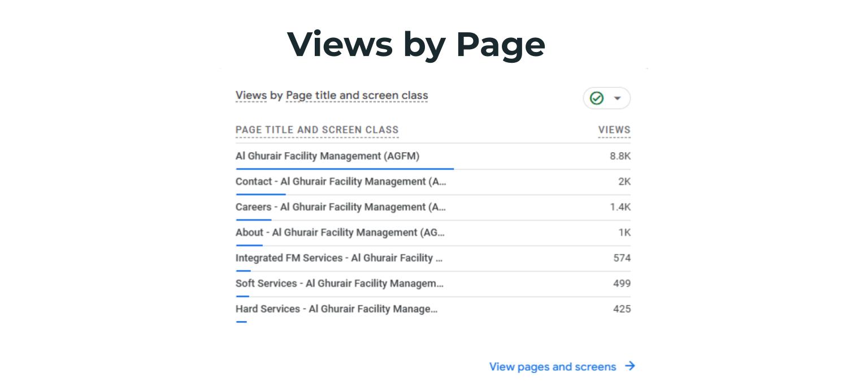The height and width of the screenshot is (384, 868).
Task: Open the "View pages and screens" link
Action: coord(552,366)
